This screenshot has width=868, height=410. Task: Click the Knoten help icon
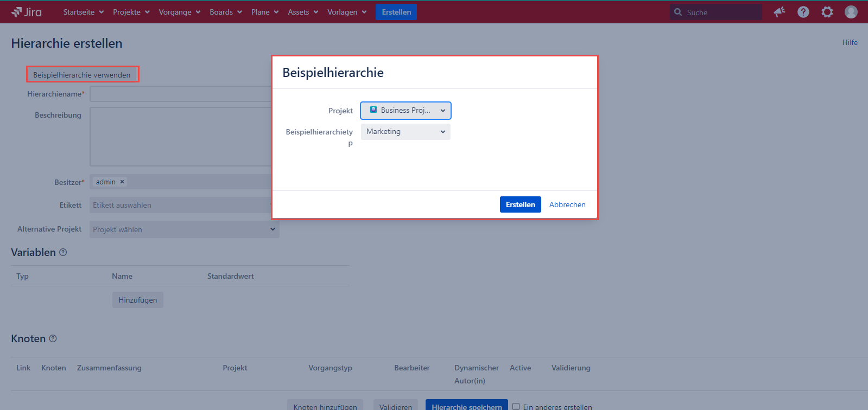(53, 338)
